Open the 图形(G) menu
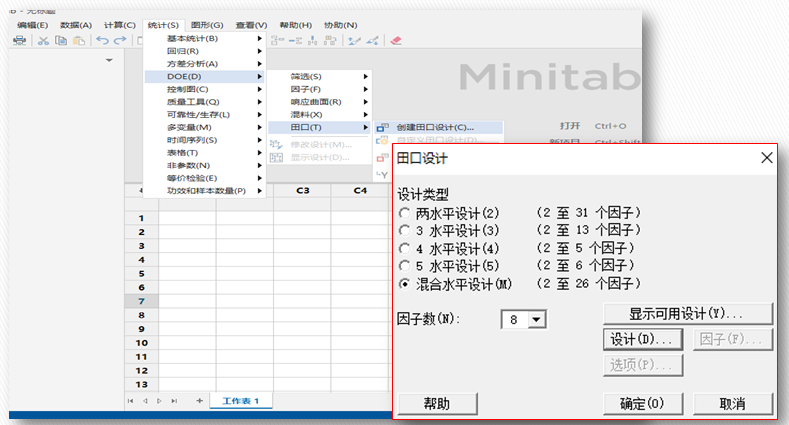This screenshot has height=425, width=789. click(x=207, y=25)
